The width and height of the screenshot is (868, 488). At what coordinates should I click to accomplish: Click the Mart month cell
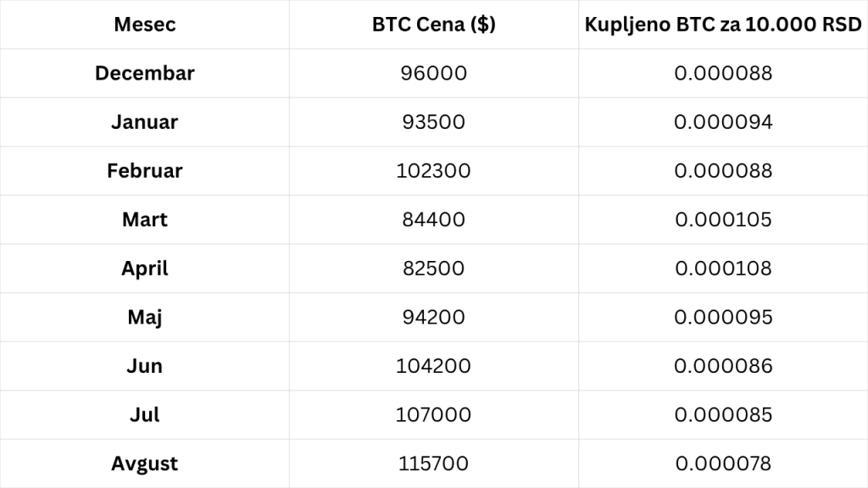(144, 219)
